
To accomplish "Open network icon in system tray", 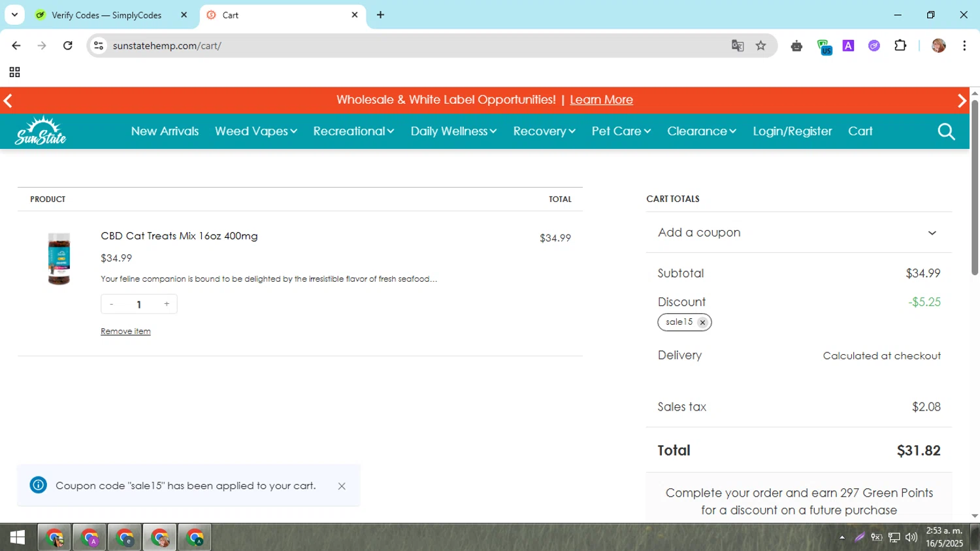I will pyautogui.click(x=894, y=537).
